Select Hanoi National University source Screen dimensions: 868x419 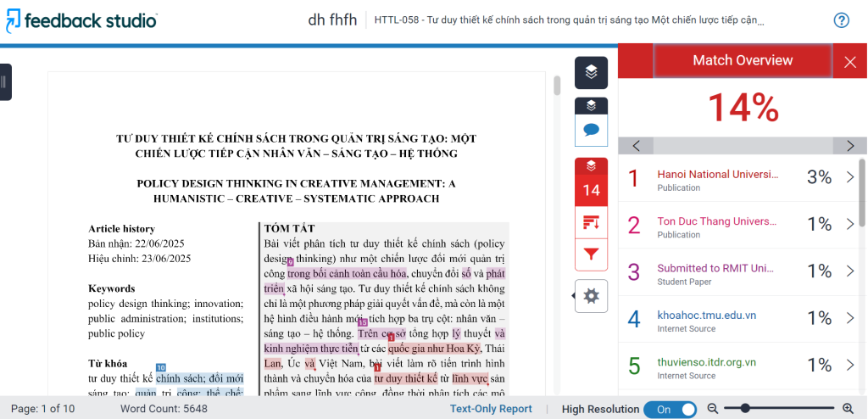tap(717, 174)
